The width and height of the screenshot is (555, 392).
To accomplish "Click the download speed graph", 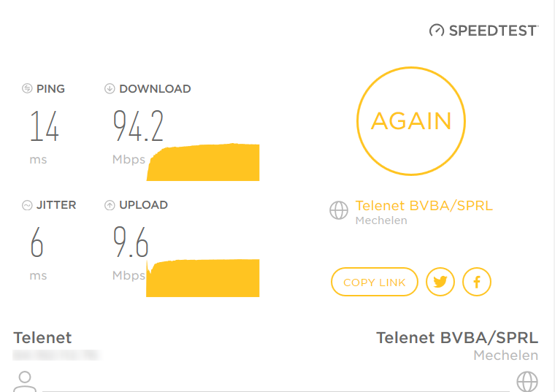I will [x=204, y=163].
